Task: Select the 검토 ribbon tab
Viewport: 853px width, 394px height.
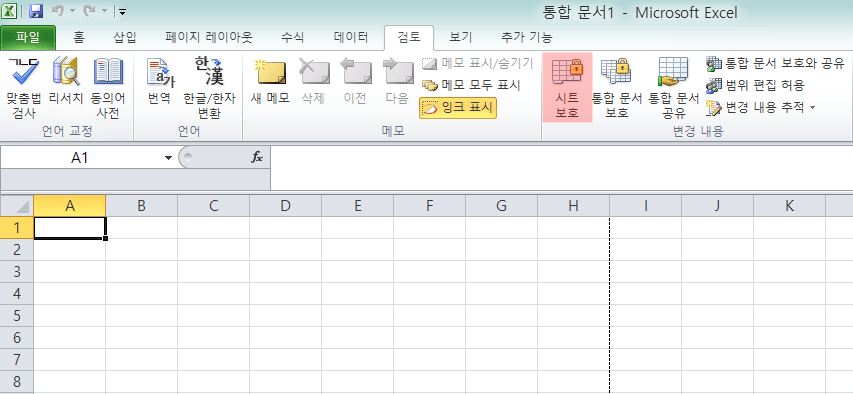Action: coord(409,38)
